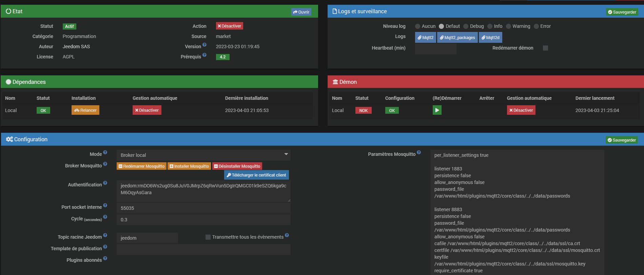Click the help icon beside Port socket interne

(x=105, y=205)
